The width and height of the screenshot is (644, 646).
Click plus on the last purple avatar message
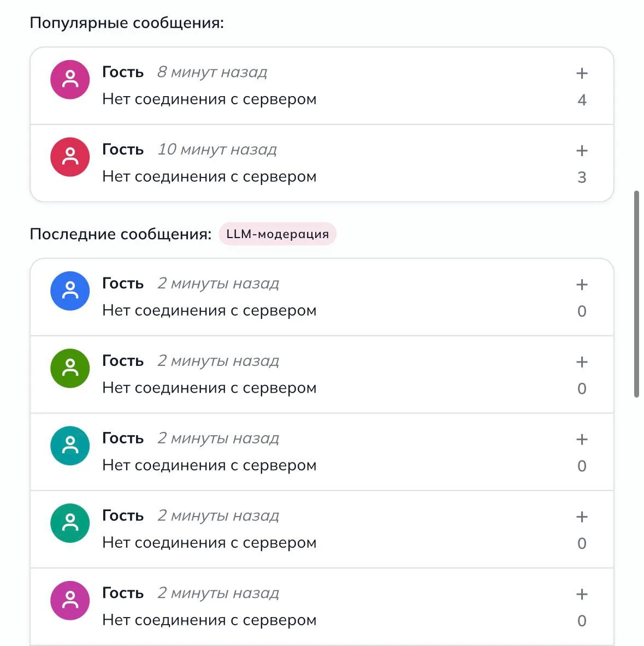(581, 594)
